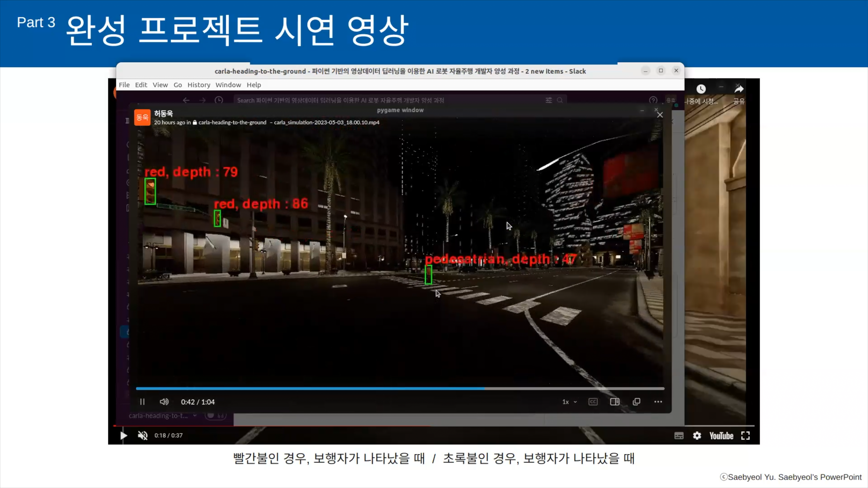The height and width of the screenshot is (488, 868).
Task: Open the View menu
Action: [x=160, y=85]
